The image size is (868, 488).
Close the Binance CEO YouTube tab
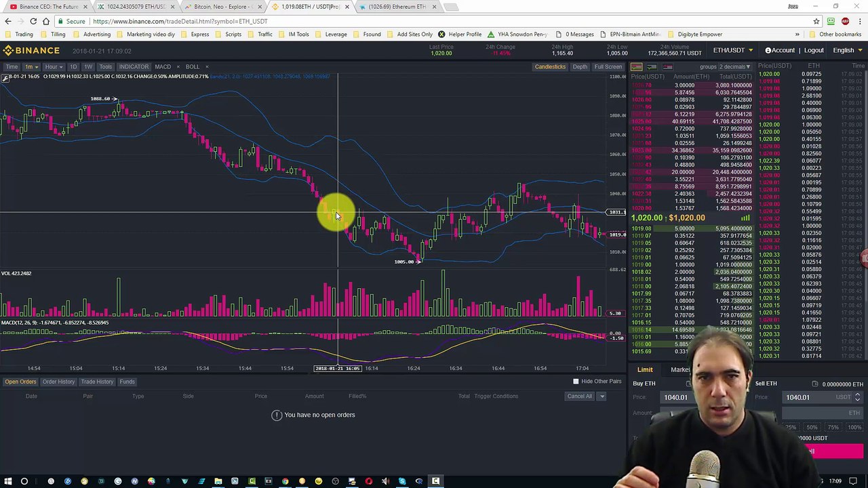click(85, 7)
